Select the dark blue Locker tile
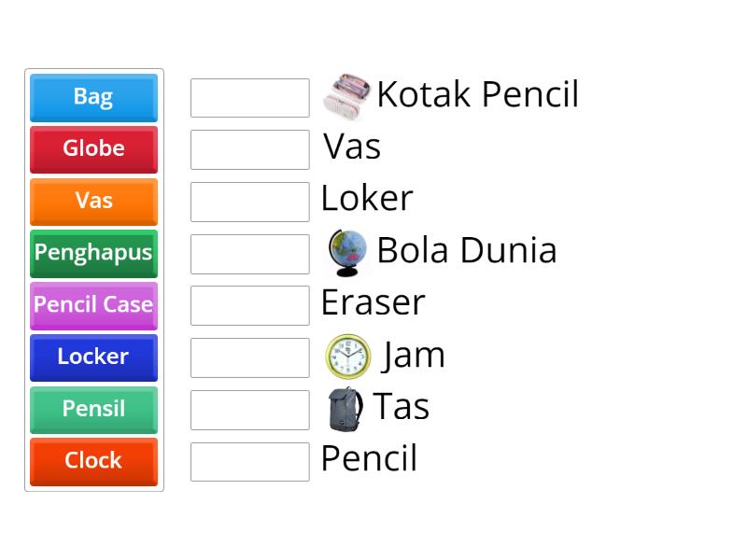The width and height of the screenshot is (747, 560). (93, 357)
